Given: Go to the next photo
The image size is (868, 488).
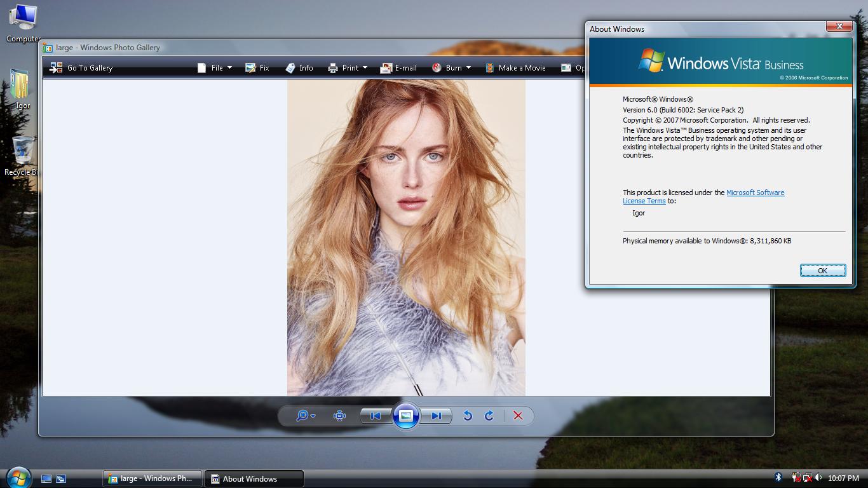Looking at the screenshot, I should (436, 416).
